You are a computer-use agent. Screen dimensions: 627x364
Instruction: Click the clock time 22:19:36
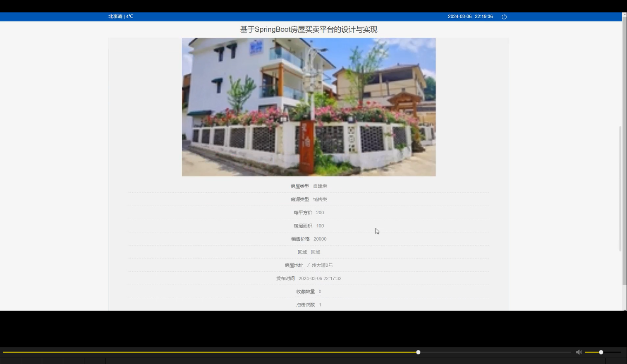[483, 17]
